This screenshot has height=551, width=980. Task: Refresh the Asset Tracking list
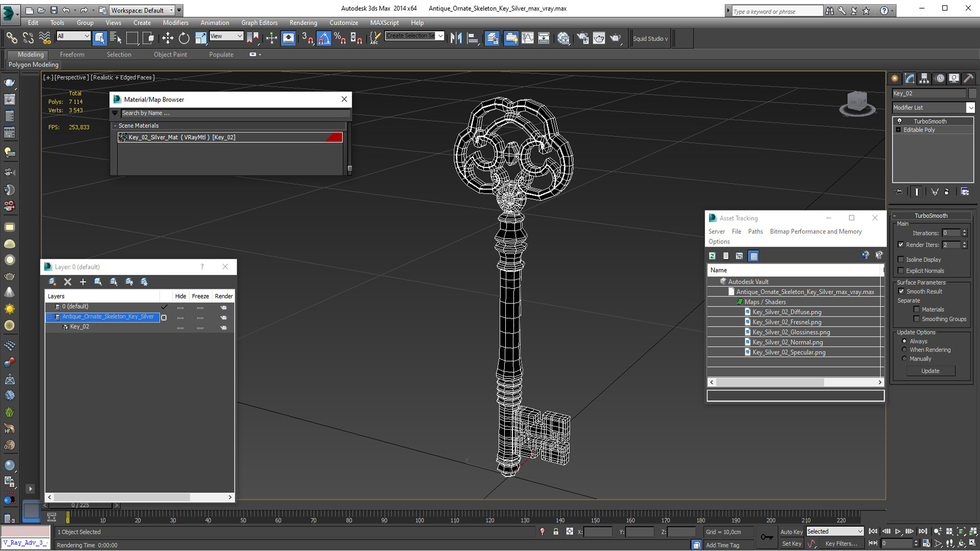[712, 256]
